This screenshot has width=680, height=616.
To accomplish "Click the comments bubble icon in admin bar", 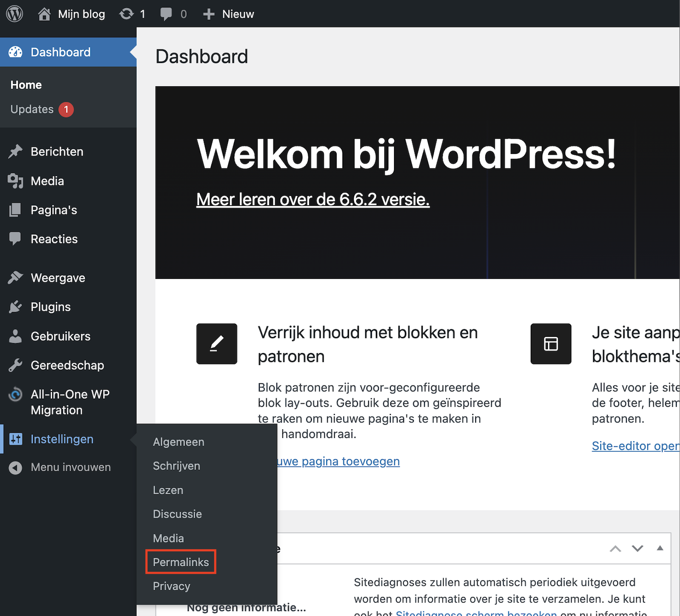I will click(166, 14).
